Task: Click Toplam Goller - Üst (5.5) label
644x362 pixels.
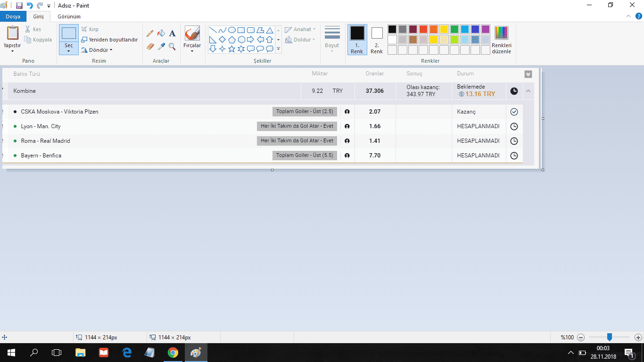Action: (x=305, y=155)
